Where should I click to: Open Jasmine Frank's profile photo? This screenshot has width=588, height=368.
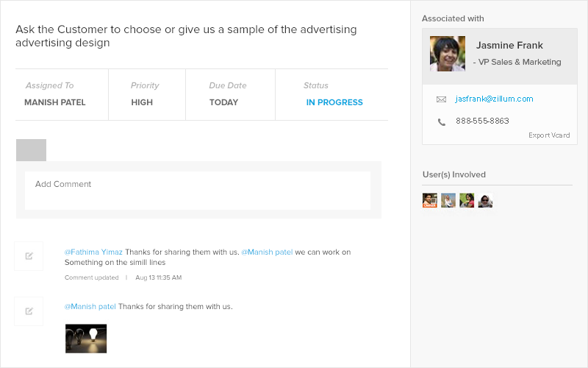(x=448, y=54)
